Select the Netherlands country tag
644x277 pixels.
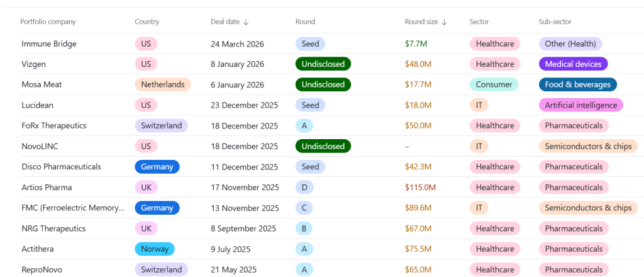pos(162,84)
